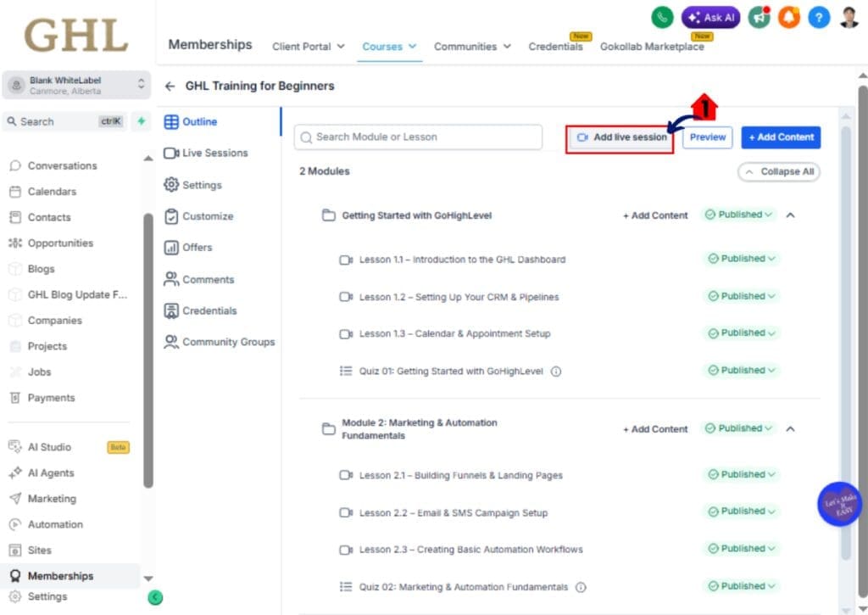Click the info icon next to Quiz 01
The height and width of the screenshot is (615, 868).
tap(556, 372)
